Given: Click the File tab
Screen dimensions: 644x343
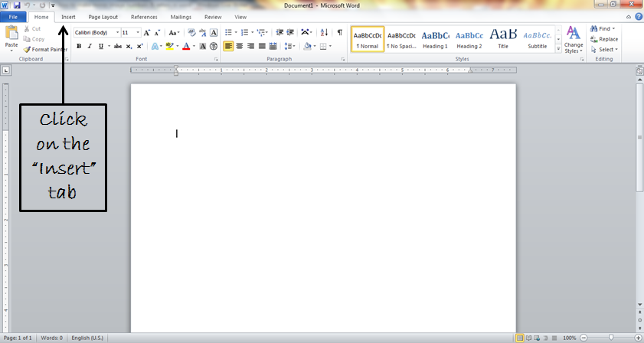Looking at the screenshot, I should [13, 17].
